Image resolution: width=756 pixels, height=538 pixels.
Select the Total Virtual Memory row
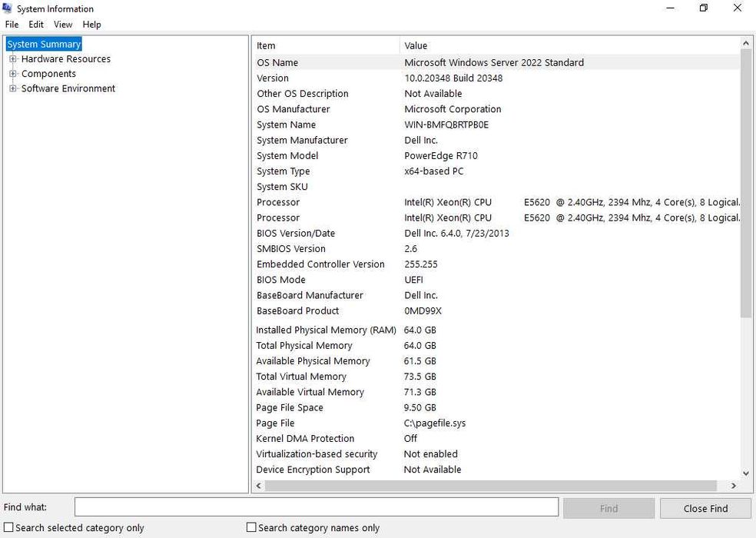(496, 377)
